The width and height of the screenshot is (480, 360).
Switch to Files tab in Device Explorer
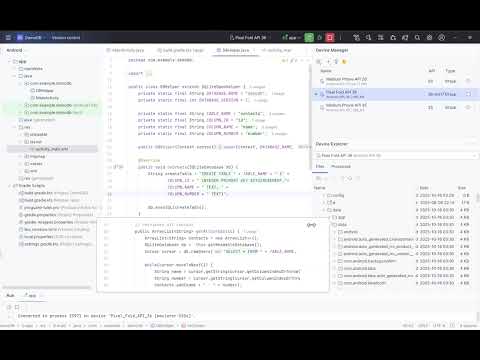(320, 166)
